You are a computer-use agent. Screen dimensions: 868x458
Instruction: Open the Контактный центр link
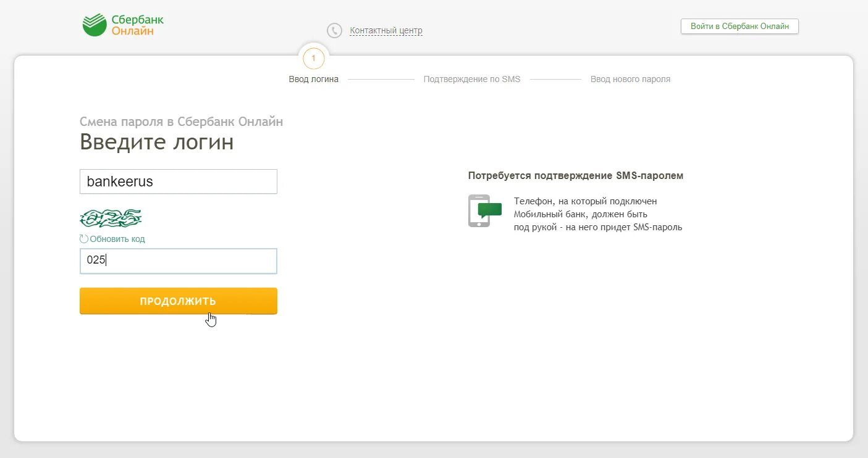point(386,30)
